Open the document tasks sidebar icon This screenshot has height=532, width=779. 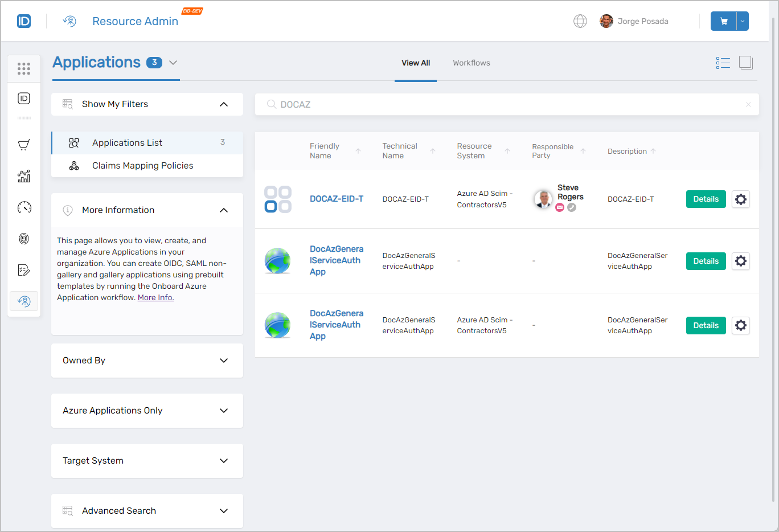(23, 269)
